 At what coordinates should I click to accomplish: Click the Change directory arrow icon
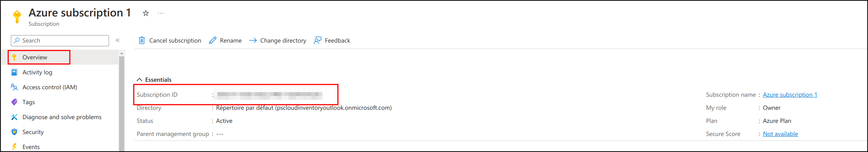(x=253, y=40)
